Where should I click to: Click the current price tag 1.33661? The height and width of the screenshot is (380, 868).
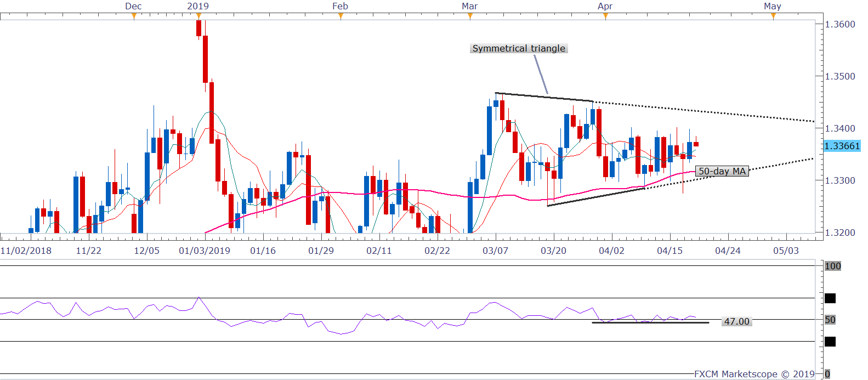coord(842,146)
